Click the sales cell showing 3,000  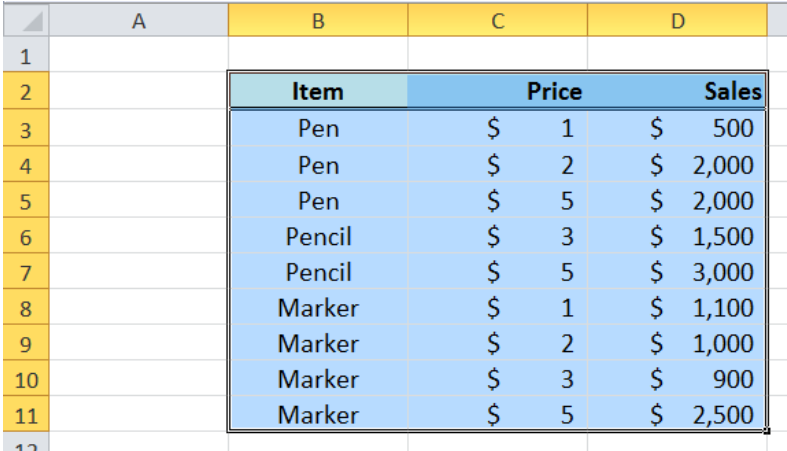pos(677,271)
